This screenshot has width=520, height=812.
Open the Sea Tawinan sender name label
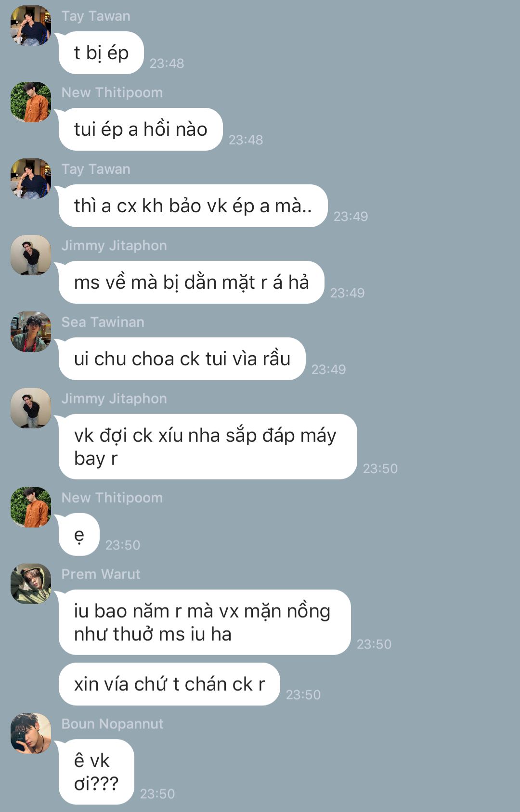[103, 322]
